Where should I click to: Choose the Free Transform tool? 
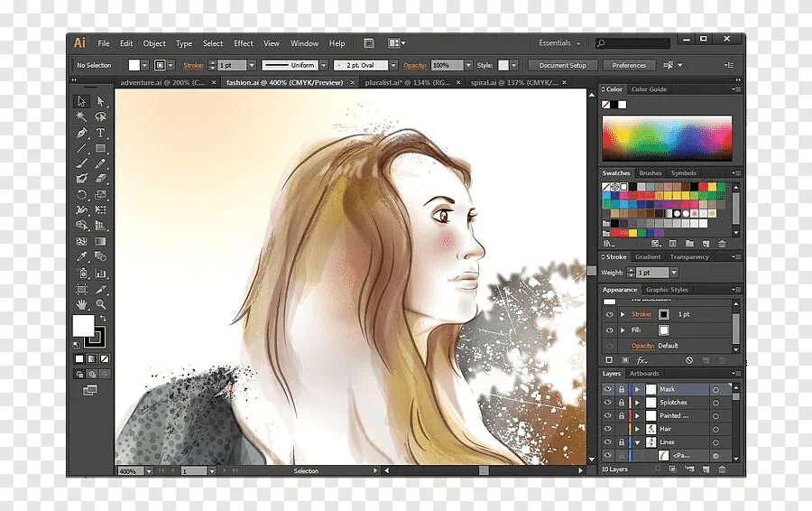point(100,209)
